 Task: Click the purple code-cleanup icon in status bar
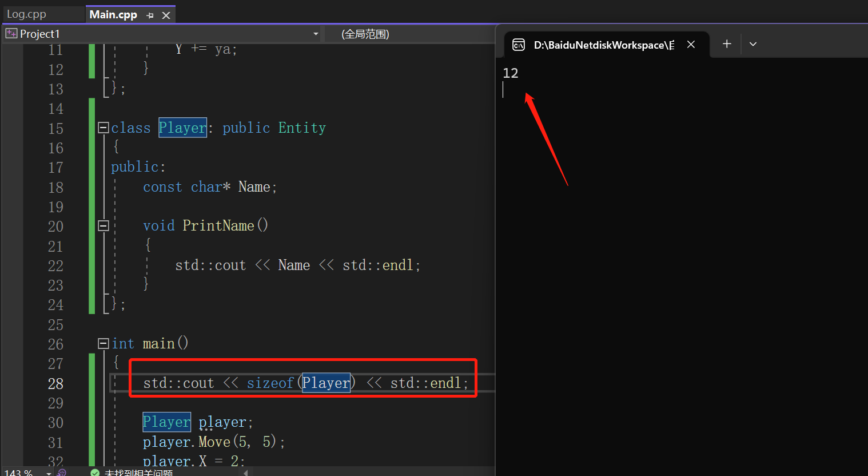click(x=62, y=473)
